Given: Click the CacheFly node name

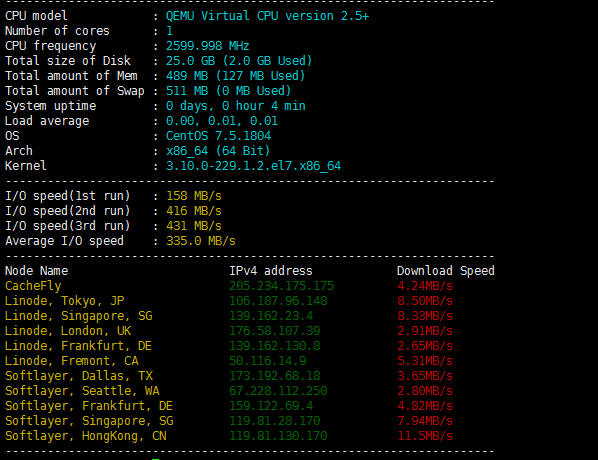Looking at the screenshot, I should tap(33, 286).
